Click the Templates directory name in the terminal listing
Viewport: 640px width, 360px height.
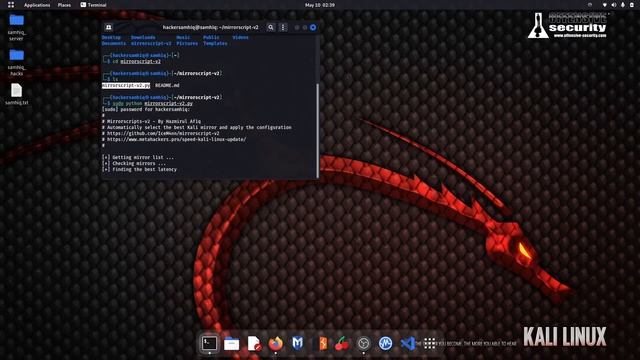(x=215, y=43)
